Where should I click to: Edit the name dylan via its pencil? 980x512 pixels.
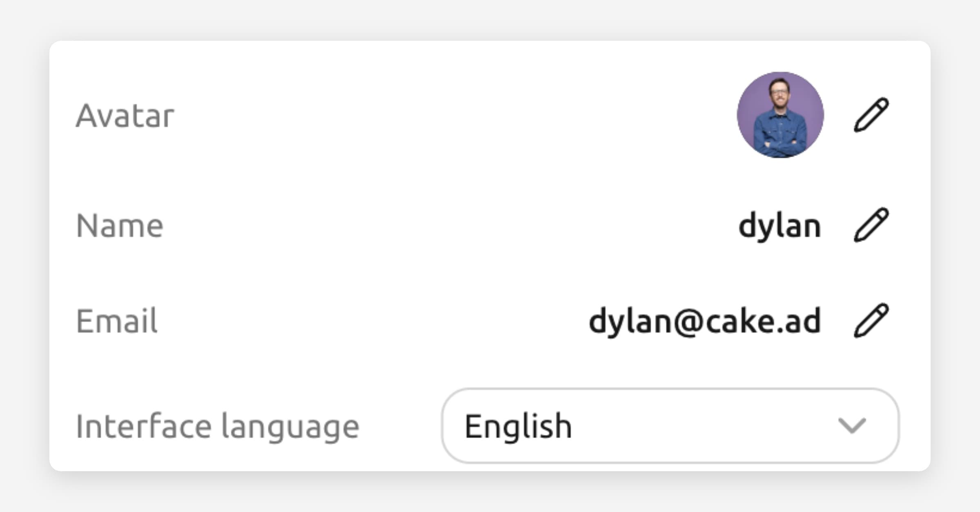click(871, 225)
